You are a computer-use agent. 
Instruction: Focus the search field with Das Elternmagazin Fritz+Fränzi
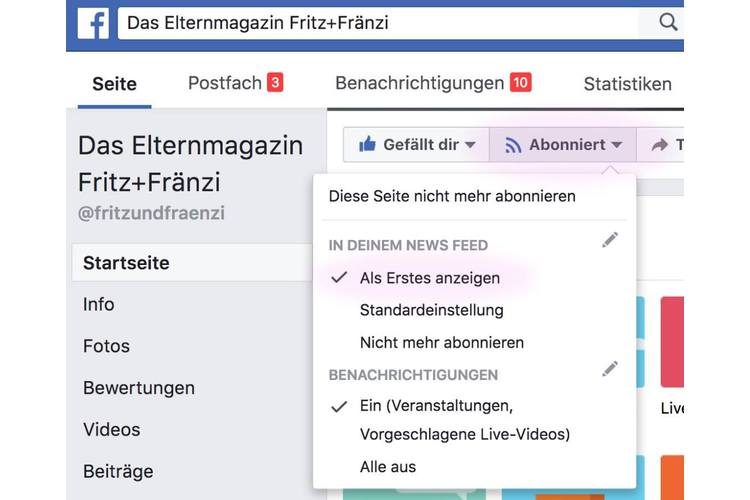(378, 23)
